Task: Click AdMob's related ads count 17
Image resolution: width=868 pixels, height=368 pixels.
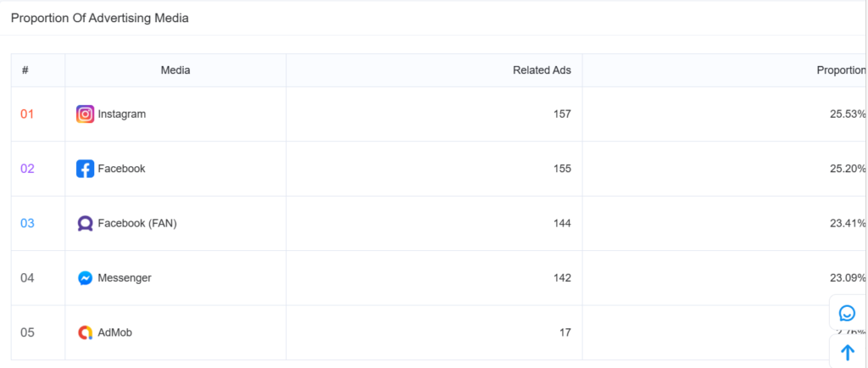Action: [565, 332]
